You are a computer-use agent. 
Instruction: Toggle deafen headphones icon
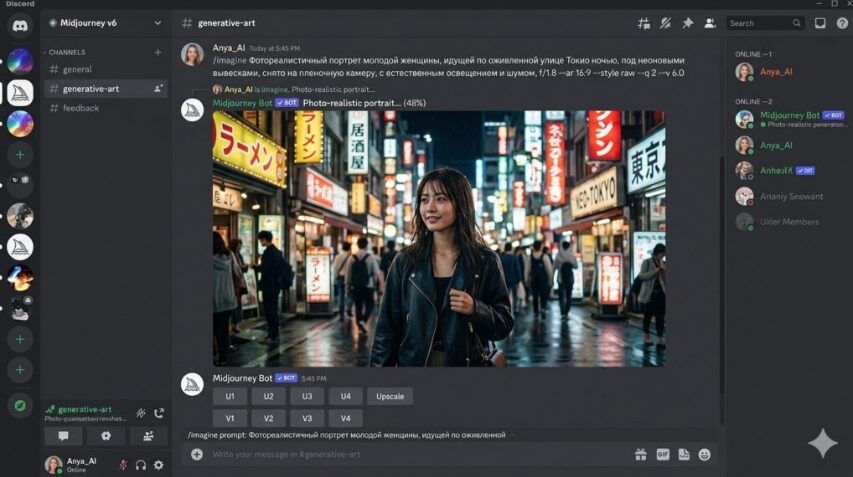pos(141,465)
